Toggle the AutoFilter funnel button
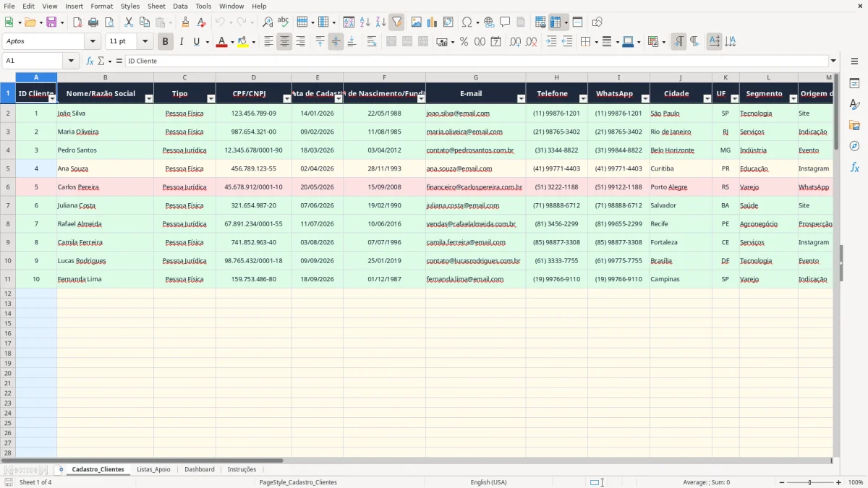The width and height of the screenshot is (868, 488). tap(396, 22)
